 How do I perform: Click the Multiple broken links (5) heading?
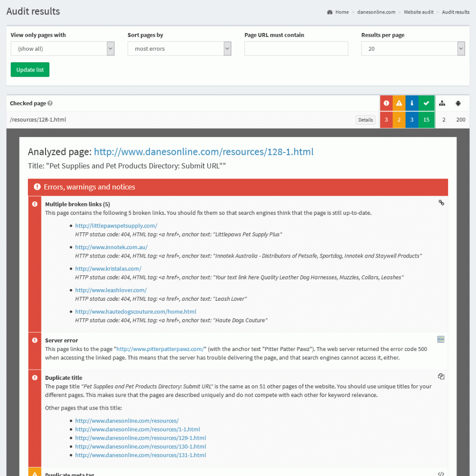78,205
